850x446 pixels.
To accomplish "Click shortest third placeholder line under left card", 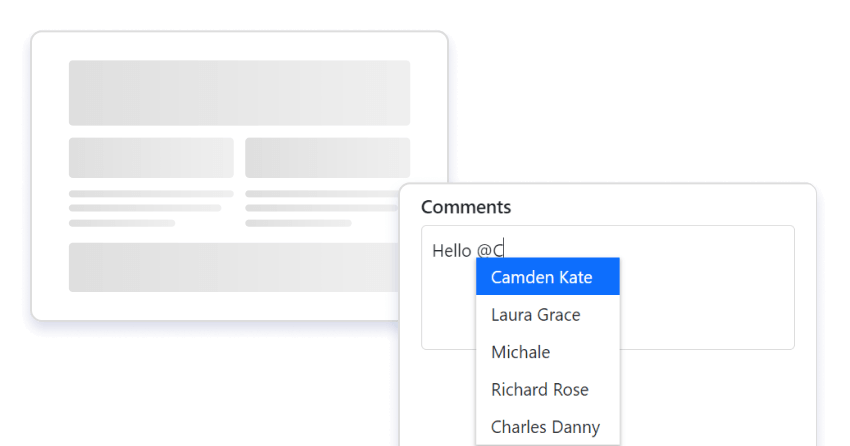I will [122, 223].
